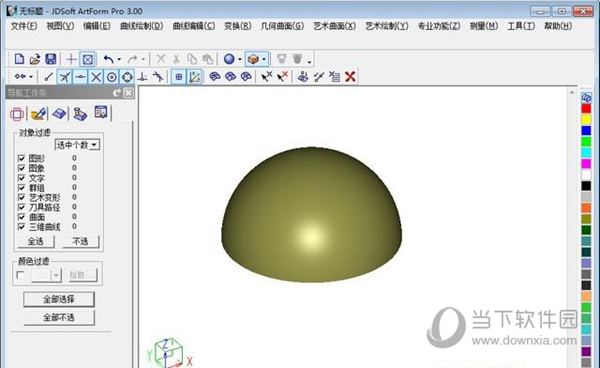Uncheck the 三维曲线 filter checkbox
Viewport: 600px width, 368px height.
(x=21, y=227)
